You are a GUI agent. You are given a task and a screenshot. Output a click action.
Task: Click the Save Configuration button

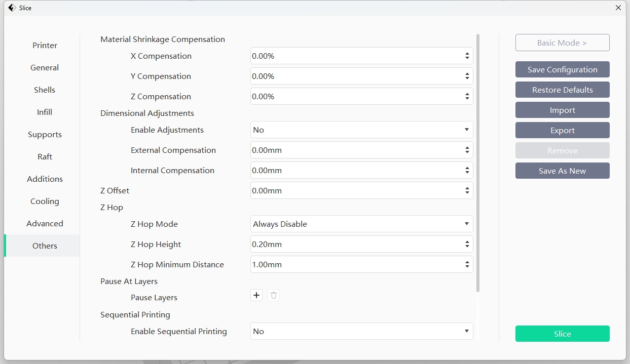562,70
